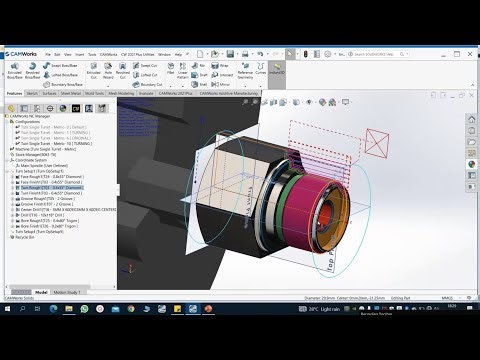480x360 pixels.
Task: Open the Options gear icon
Action: pyautogui.click(x=328, y=54)
